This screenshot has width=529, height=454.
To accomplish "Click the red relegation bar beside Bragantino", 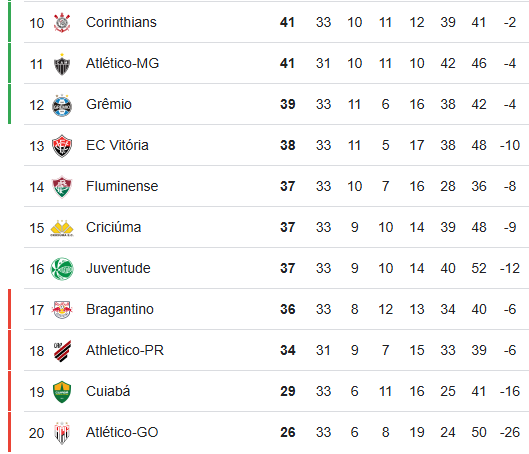I will (x=9, y=309).
